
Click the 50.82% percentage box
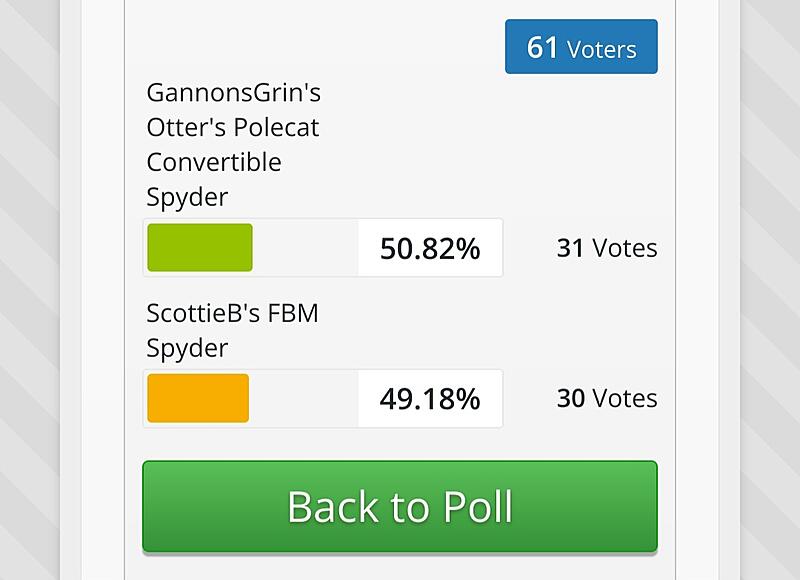[430, 248]
